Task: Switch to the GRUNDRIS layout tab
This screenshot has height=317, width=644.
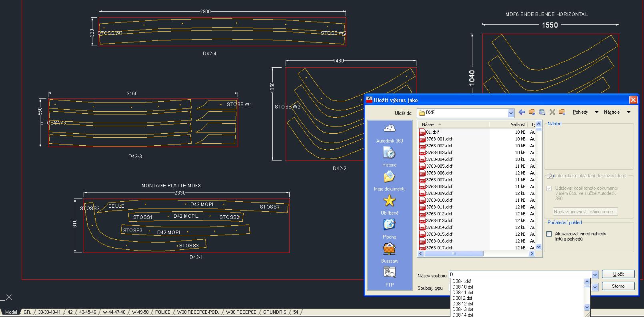Action: click(x=274, y=312)
